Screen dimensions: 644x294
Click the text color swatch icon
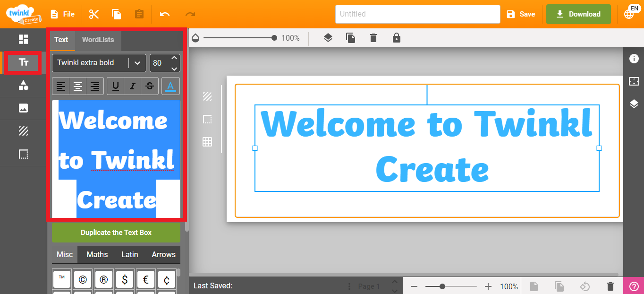[170, 86]
